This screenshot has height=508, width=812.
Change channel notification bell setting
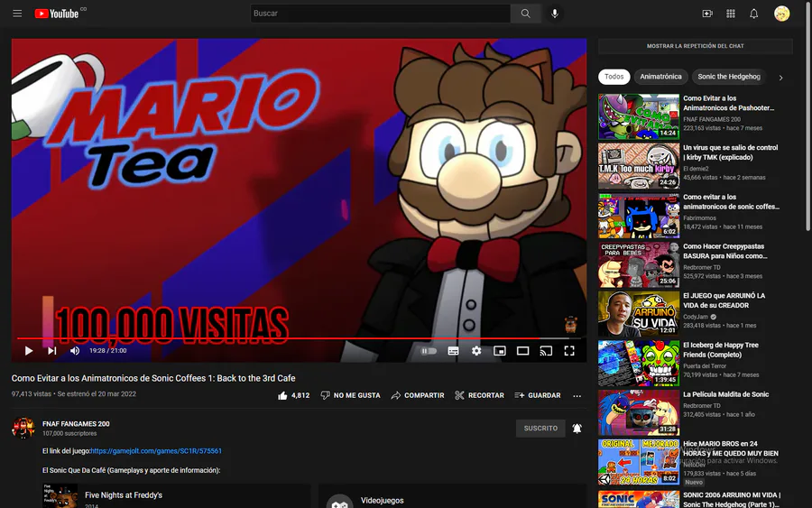[577, 429]
